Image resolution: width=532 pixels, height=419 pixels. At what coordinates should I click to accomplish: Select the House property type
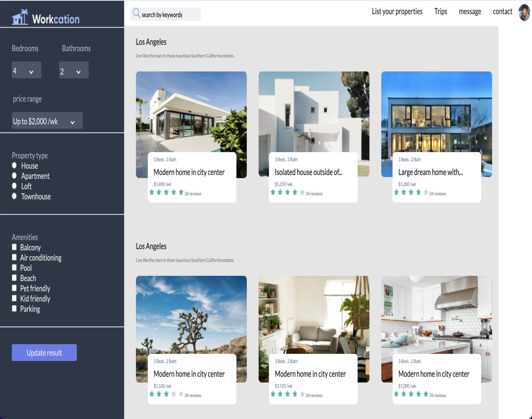14,165
